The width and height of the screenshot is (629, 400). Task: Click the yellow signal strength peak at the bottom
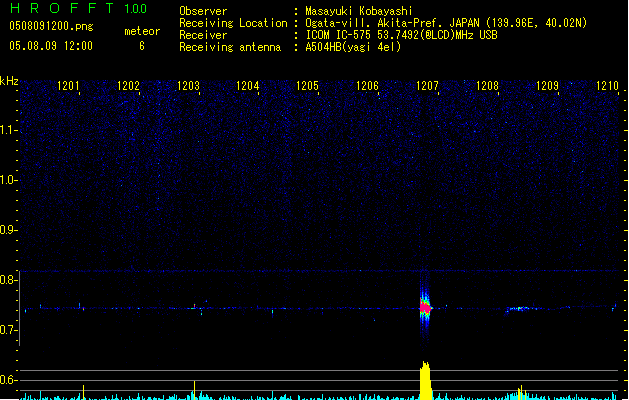[425, 380]
